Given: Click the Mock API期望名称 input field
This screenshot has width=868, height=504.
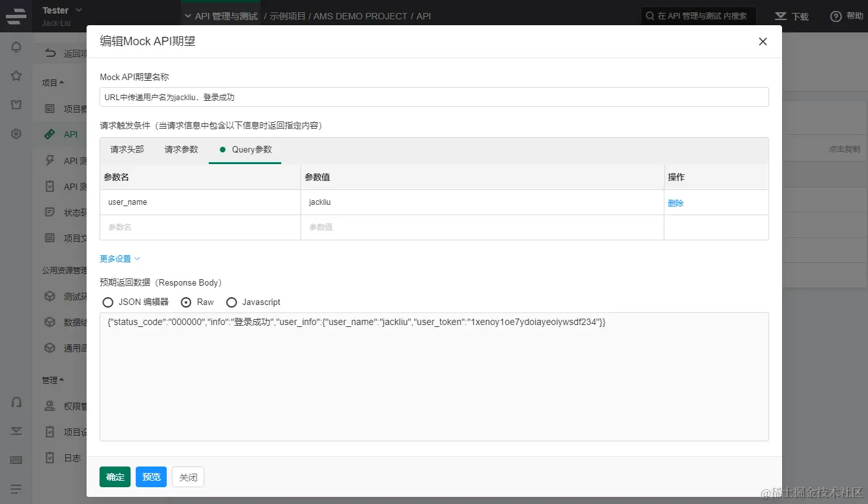Looking at the screenshot, I should pyautogui.click(x=434, y=97).
